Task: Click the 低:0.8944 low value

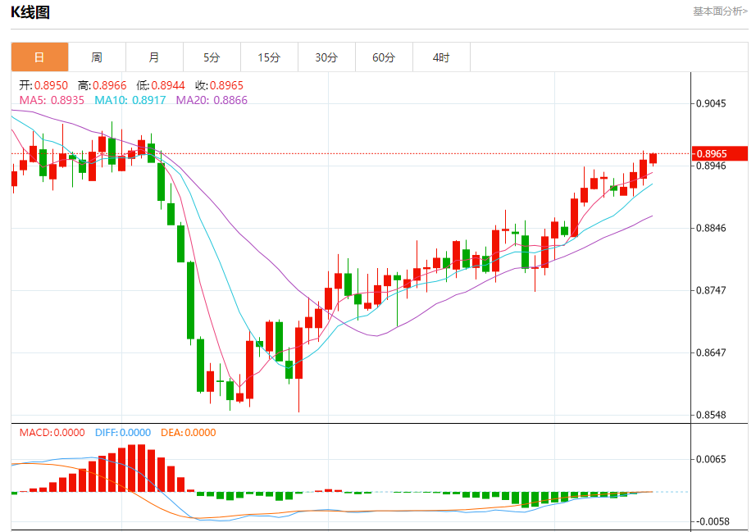Action: coord(161,85)
